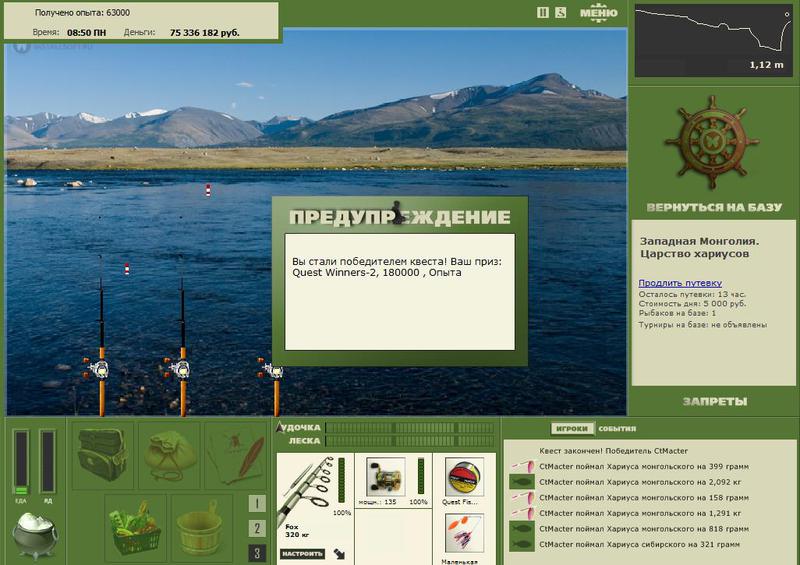Click log entry for Хариус монгольский 1,291 кг
Viewport: 800px width, 565px height.
pyautogui.click(x=640, y=513)
